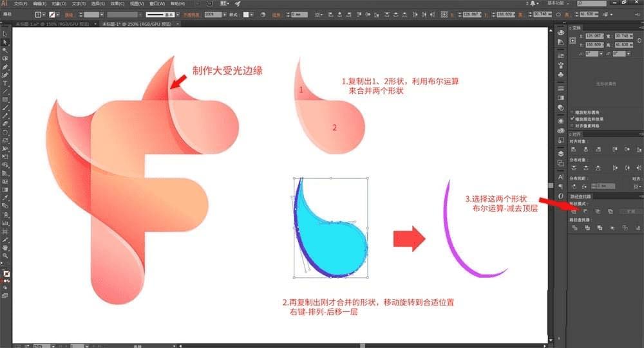Viewport: 644px width, 348px height.
Task: Align right edges in Align panel
Action: (598, 150)
